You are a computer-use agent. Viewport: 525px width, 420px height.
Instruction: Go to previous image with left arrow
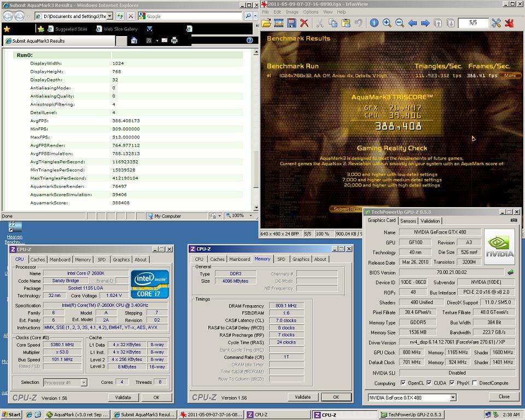point(412,23)
